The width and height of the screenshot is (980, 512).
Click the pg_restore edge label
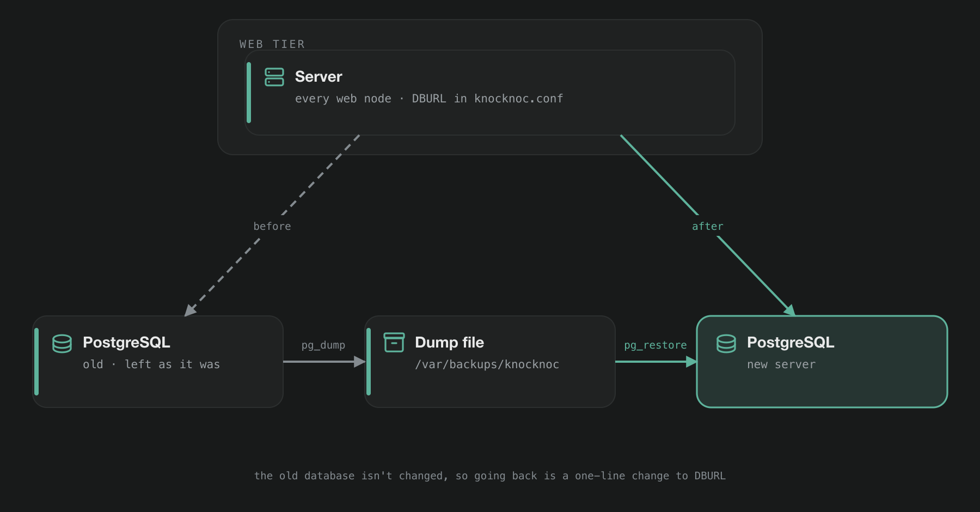pyautogui.click(x=656, y=345)
